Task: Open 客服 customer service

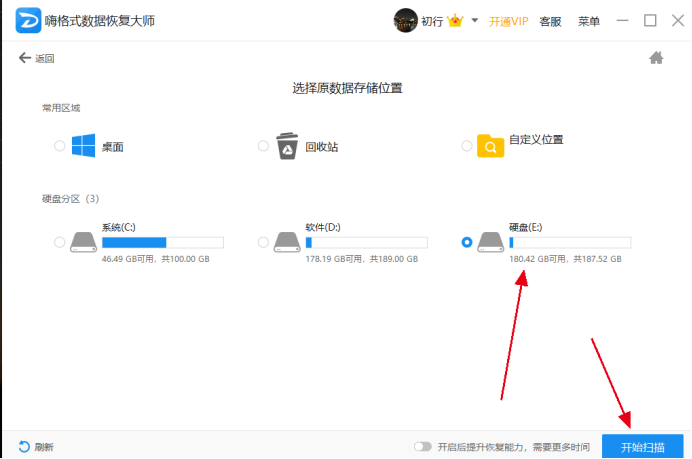Action: pos(550,21)
